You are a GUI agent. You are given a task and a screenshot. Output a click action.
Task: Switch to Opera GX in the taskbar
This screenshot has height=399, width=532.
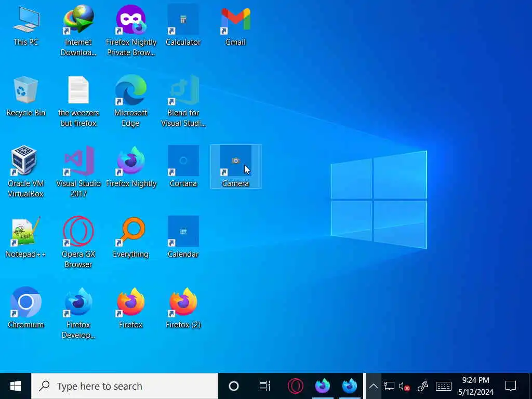click(x=296, y=386)
